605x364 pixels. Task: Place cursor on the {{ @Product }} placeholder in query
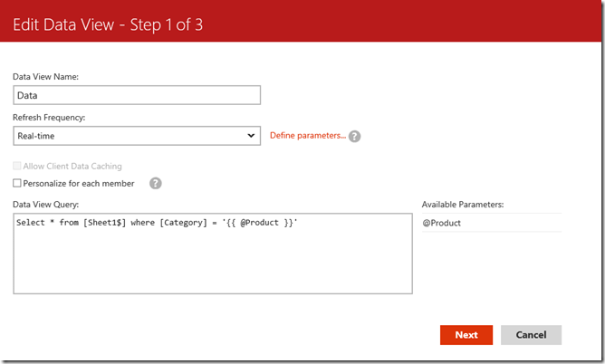click(258, 223)
